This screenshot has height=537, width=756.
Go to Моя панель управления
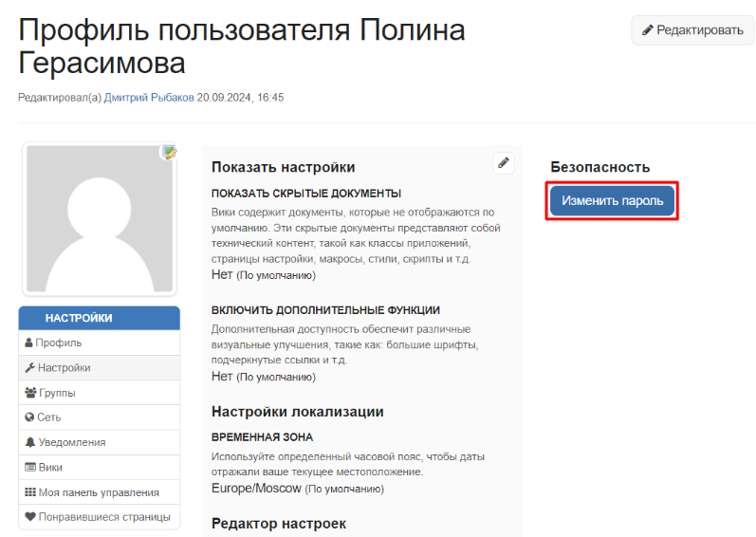pos(100,492)
